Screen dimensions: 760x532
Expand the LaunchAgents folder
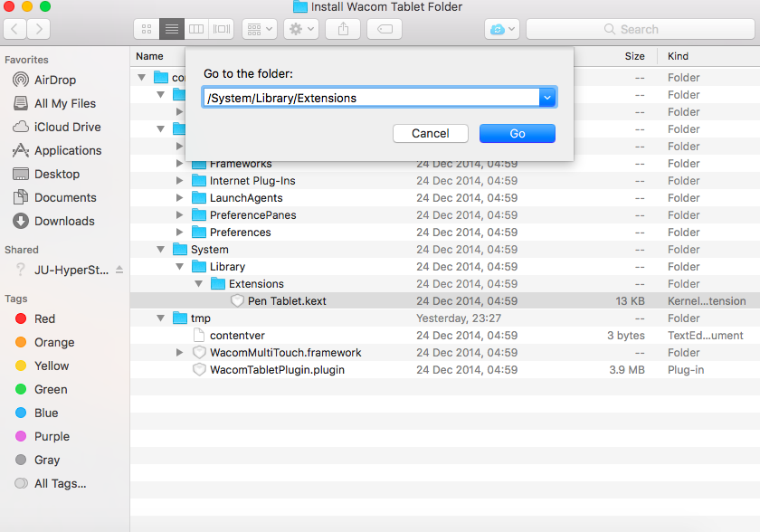coord(179,197)
